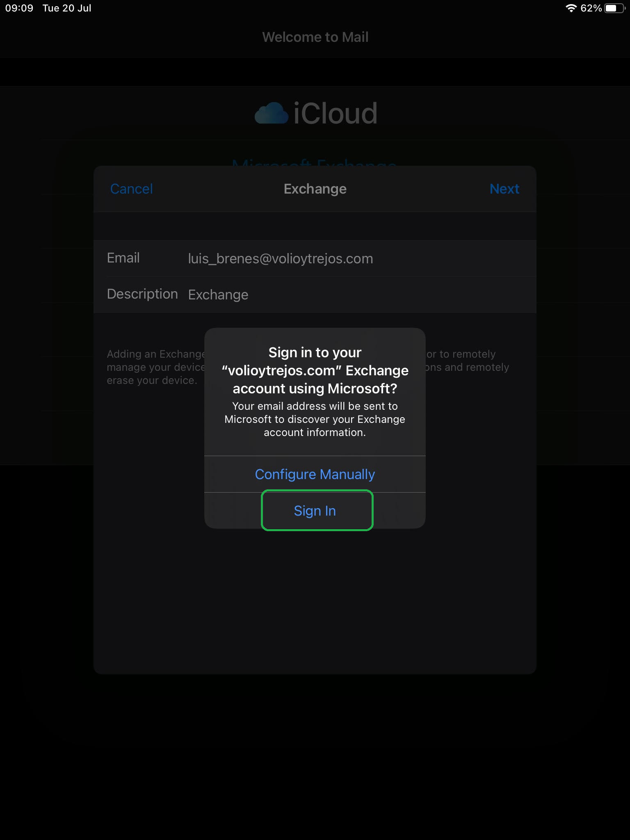Image resolution: width=630 pixels, height=840 pixels.
Task: Tap the Wi-Fi status icon
Action: pos(571,8)
